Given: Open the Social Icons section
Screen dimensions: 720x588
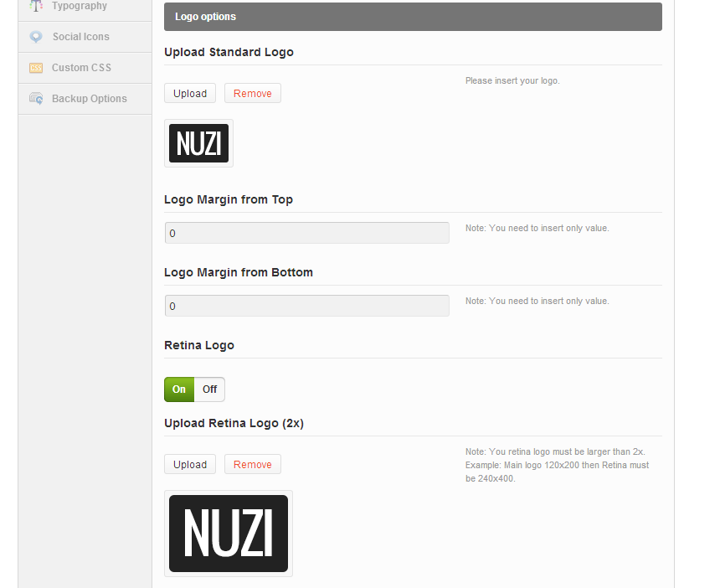Looking at the screenshot, I should (80, 37).
